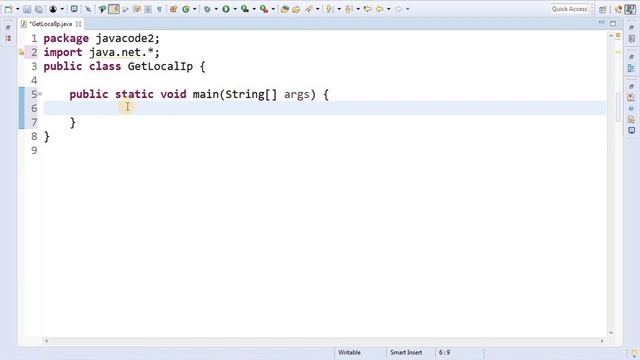Toggle Show Whitespace Characters pilcrow icon
The image size is (640, 360).
[x=159, y=9]
